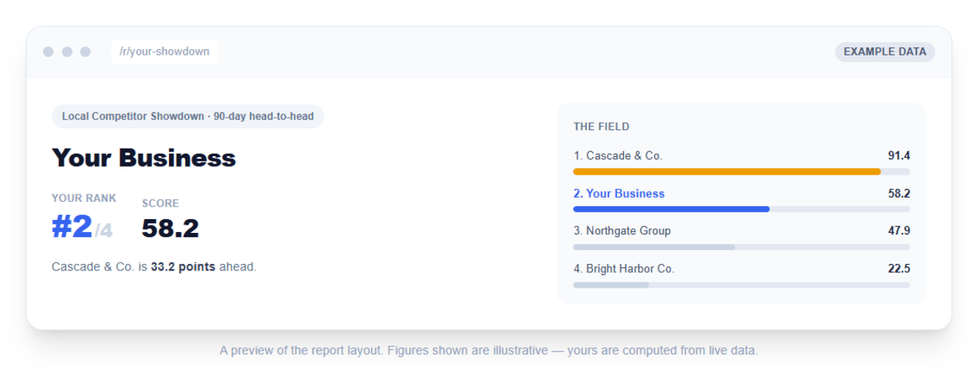Viewport: 980px width, 389px height.
Task: Click THE FIELD panel heading
Action: [x=601, y=127]
